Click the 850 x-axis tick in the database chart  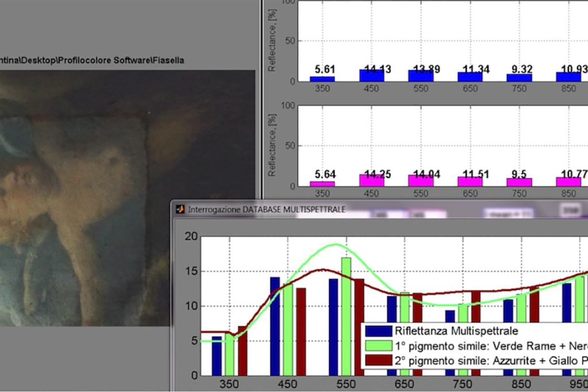[x=521, y=384]
